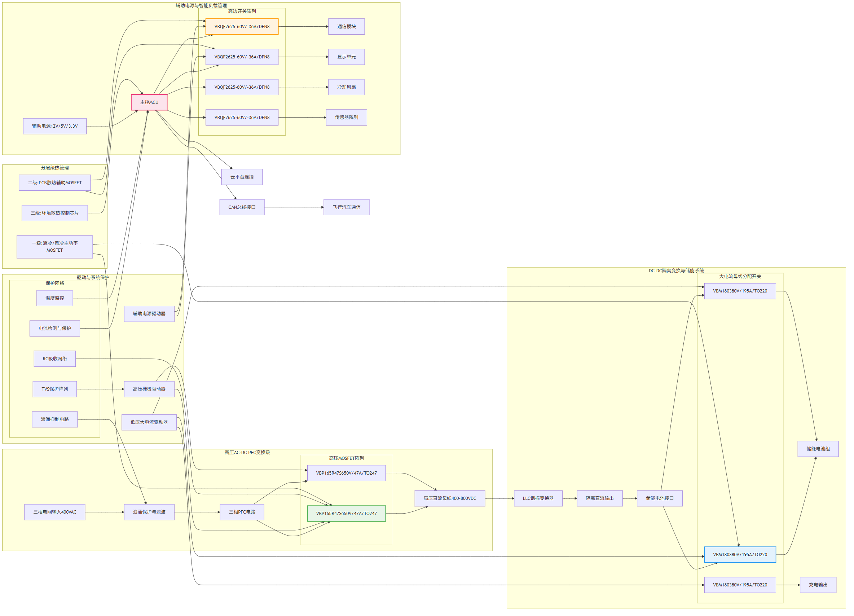Image resolution: width=854 pixels, height=616 pixels.
Task: Click the 冷却风扇 node
Action: coord(346,87)
